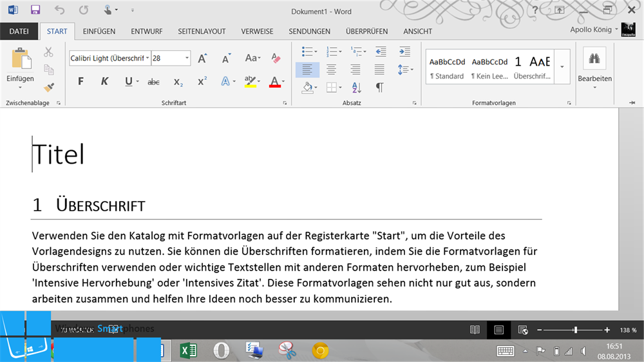Open the SEITENLAYOUT ribbon tab

tap(202, 31)
